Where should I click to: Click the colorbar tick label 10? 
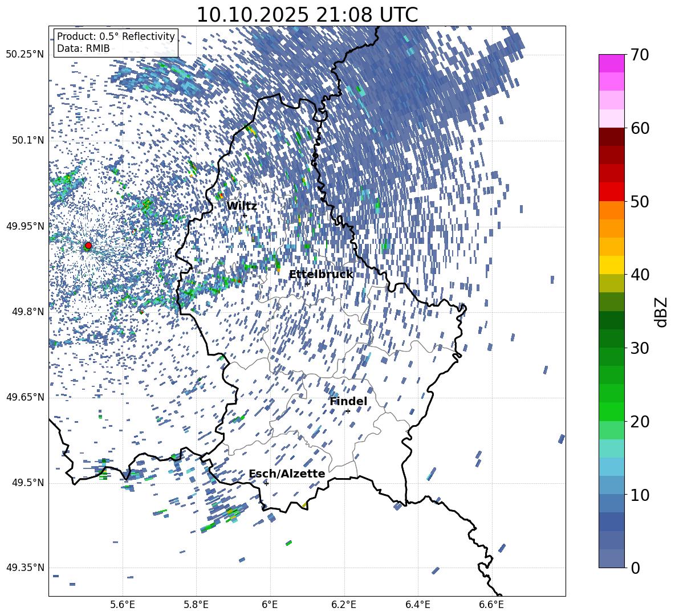639,495
